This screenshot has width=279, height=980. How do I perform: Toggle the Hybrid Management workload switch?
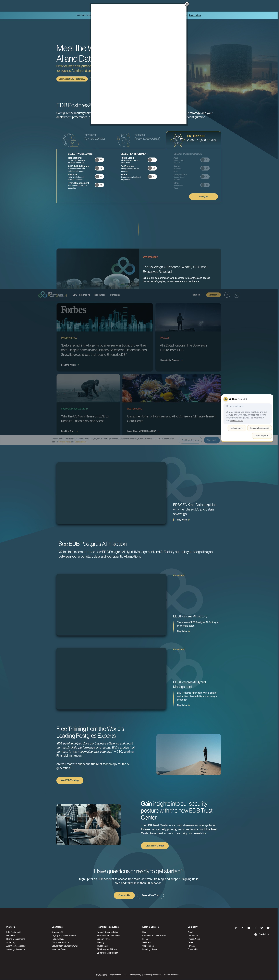99,185
